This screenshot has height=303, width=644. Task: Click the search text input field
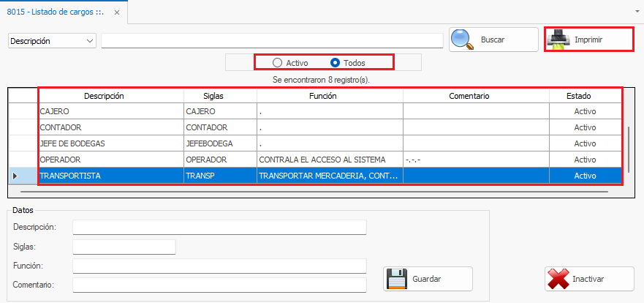272,41
